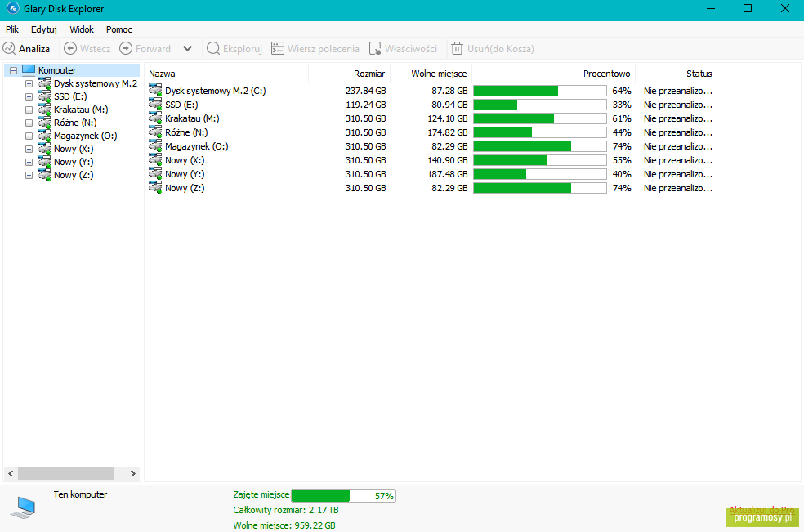Click the Analiza toolbar icon
This screenshot has width=804, height=532.
tap(9, 49)
